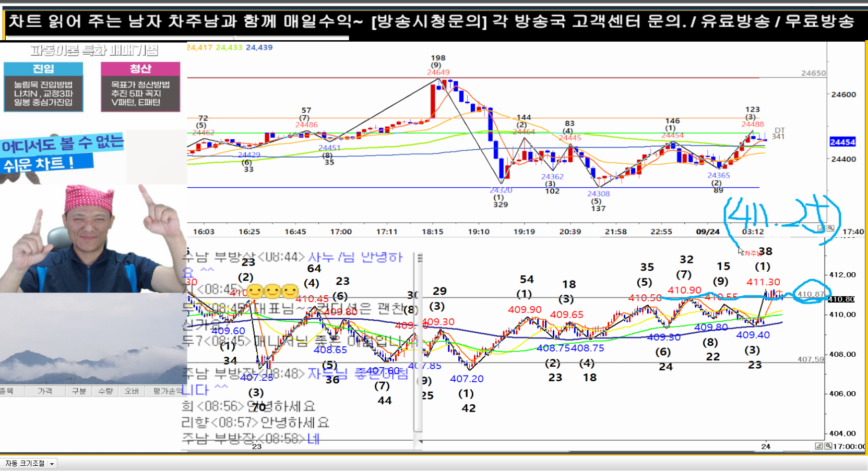Click the lower chart pencil draw icon
868x471 pixels.
819,446
